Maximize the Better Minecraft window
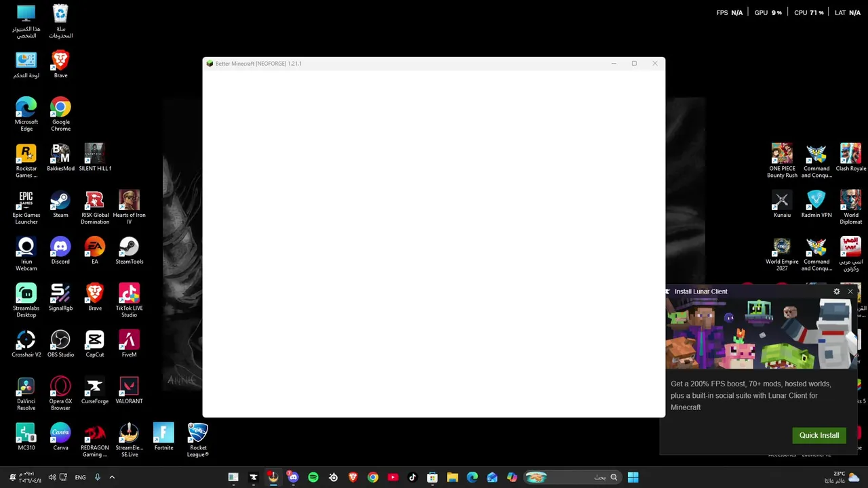 tap(634, 64)
